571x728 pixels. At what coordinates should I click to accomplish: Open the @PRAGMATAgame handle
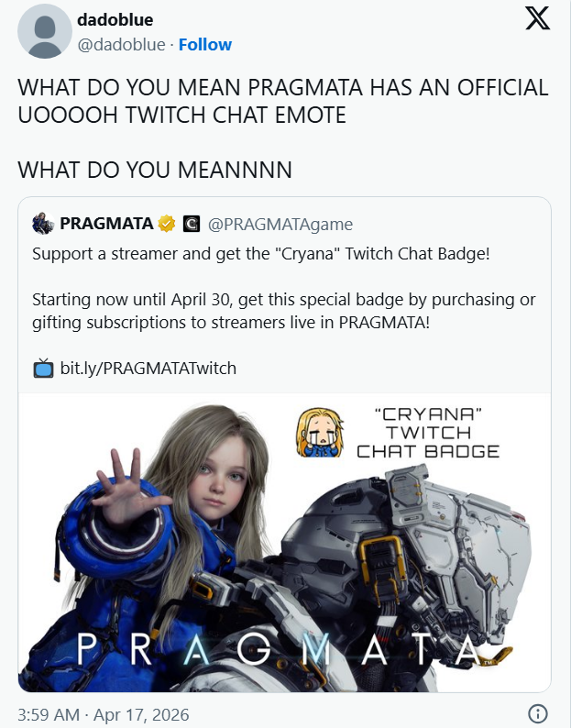pyautogui.click(x=280, y=225)
